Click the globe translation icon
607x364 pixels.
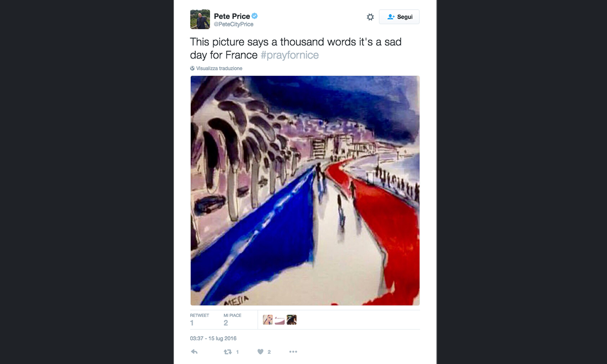pos(193,68)
